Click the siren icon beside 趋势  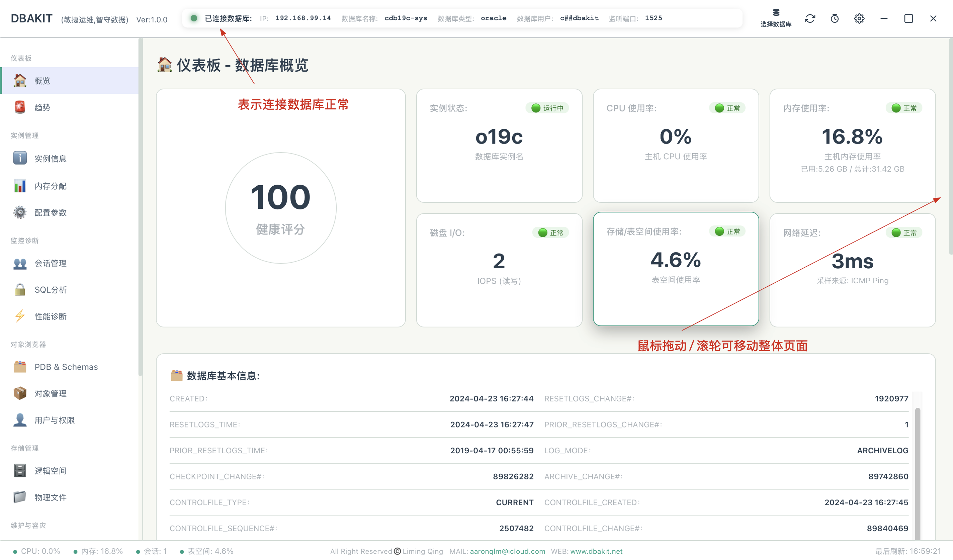click(20, 107)
